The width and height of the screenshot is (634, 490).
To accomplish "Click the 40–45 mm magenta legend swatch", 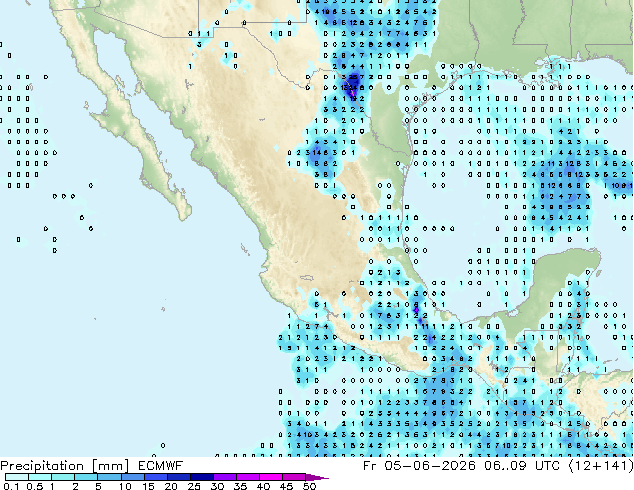I will tap(271, 477).
